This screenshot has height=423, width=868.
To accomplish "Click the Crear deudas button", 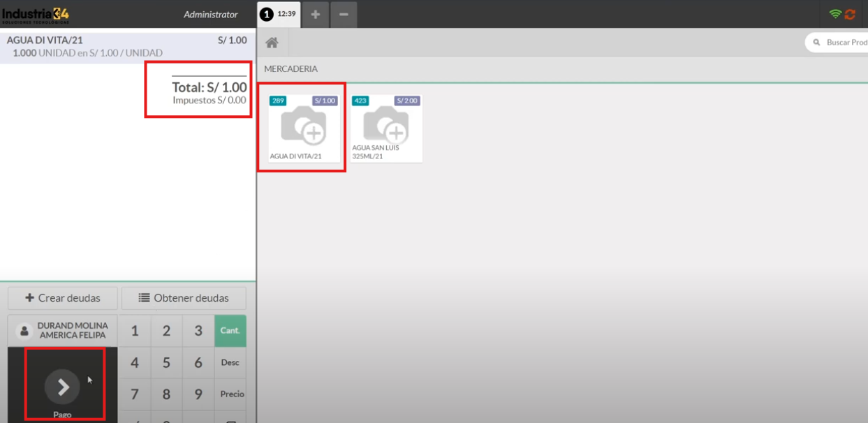I will coord(63,298).
